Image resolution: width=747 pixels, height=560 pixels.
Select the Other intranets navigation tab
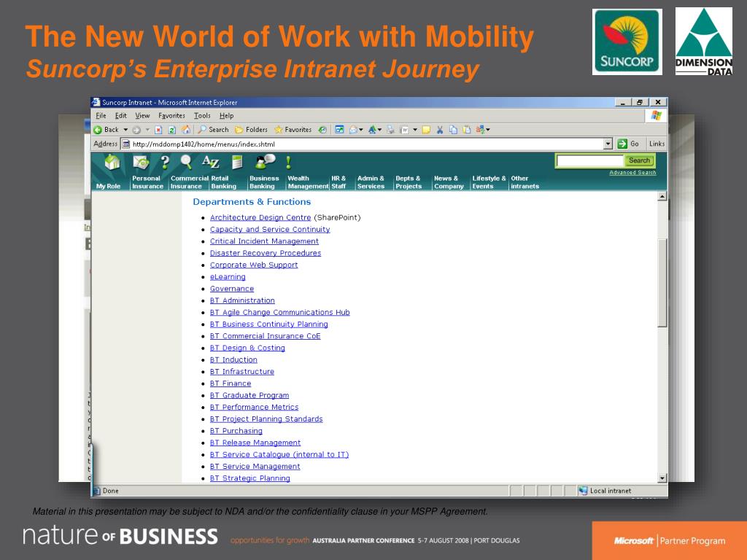(x=525, y=182)
